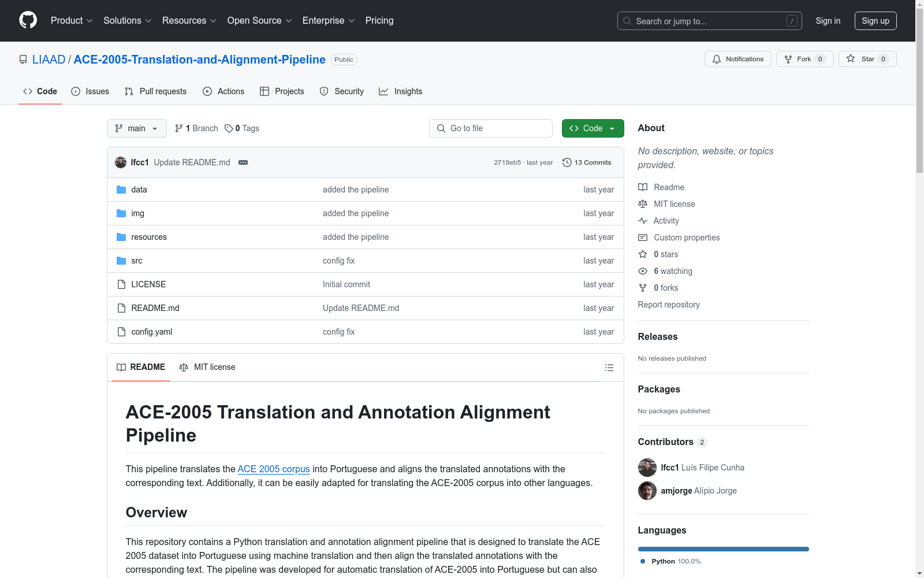Open the img folder icon
The width and height of the screenshot is (924, 578).
121,213
